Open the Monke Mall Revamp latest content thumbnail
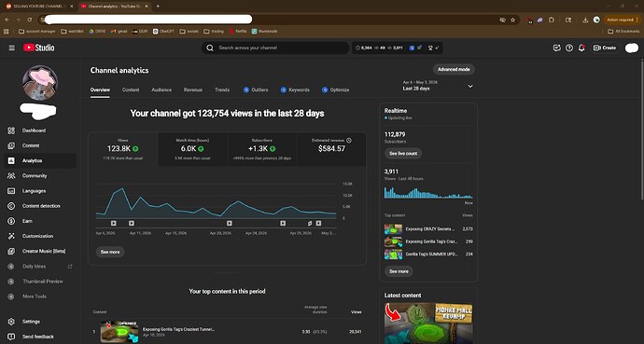 (428, 323)
